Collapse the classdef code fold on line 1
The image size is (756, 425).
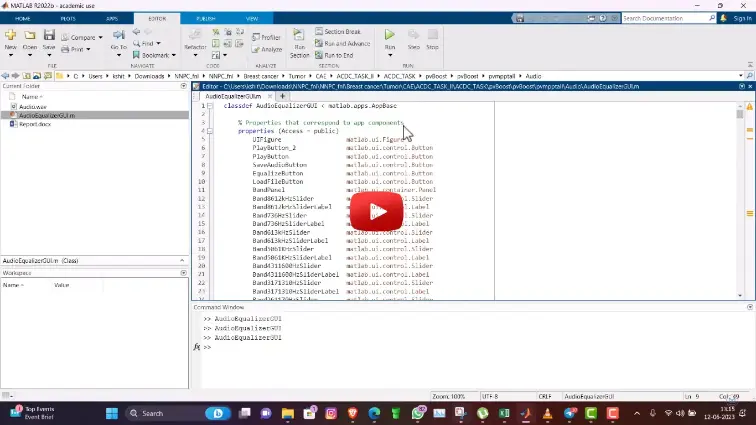click(208, 105)
